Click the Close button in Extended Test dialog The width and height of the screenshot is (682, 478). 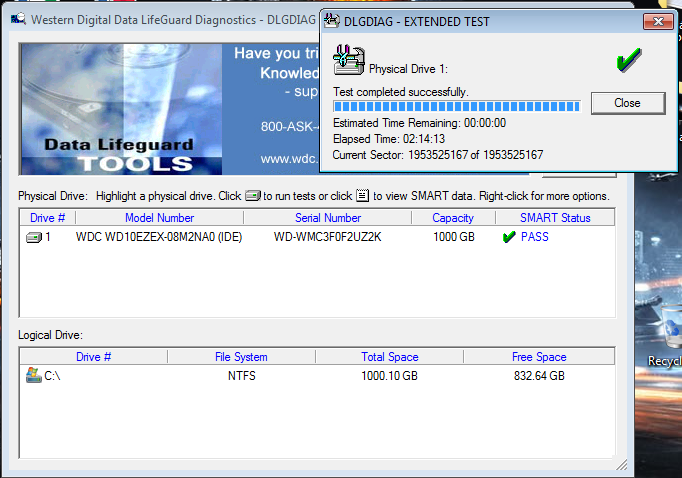click(x=628, y=103)
